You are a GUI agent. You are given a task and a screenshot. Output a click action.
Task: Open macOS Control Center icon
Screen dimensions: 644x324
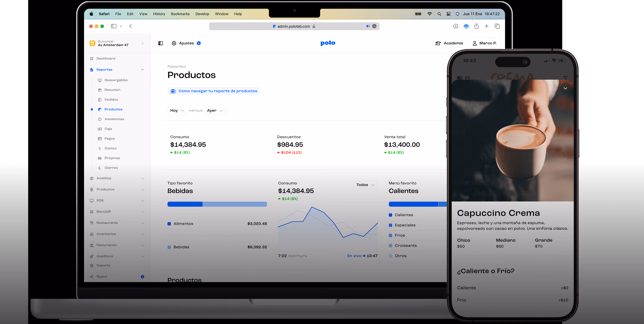(x=448, y=14)
